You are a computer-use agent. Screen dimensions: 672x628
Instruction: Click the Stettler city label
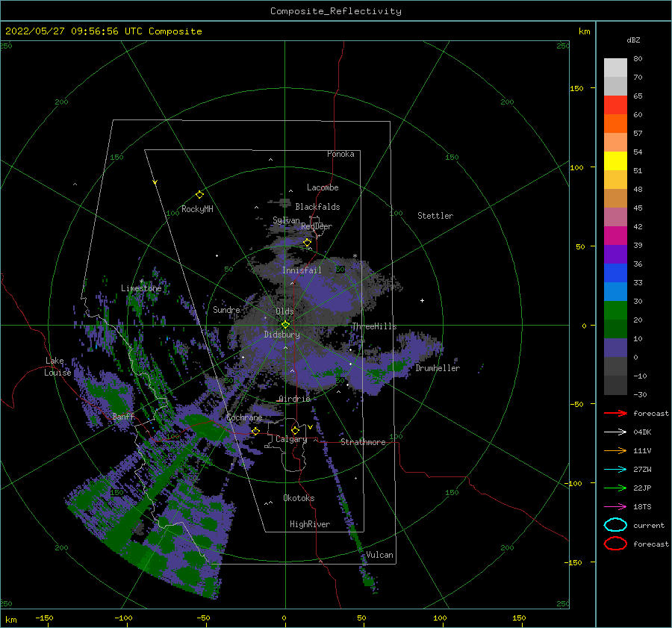435,216
